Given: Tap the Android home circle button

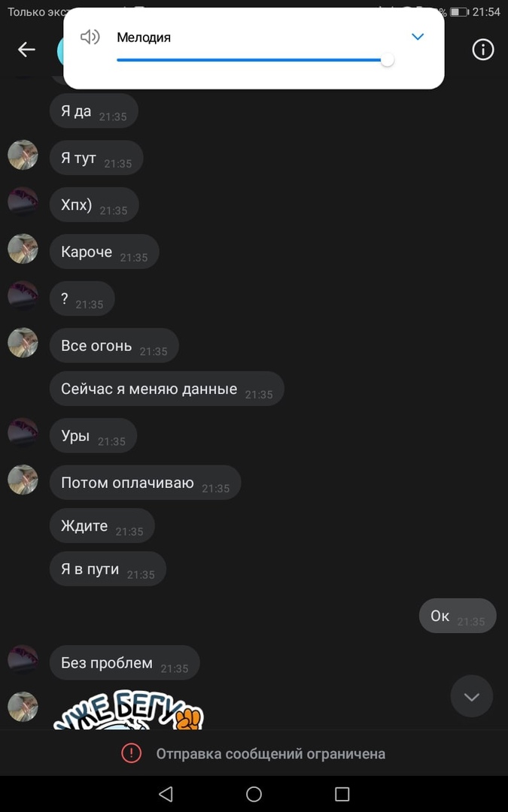Looking at the screenshot, I should pos(254,794).
